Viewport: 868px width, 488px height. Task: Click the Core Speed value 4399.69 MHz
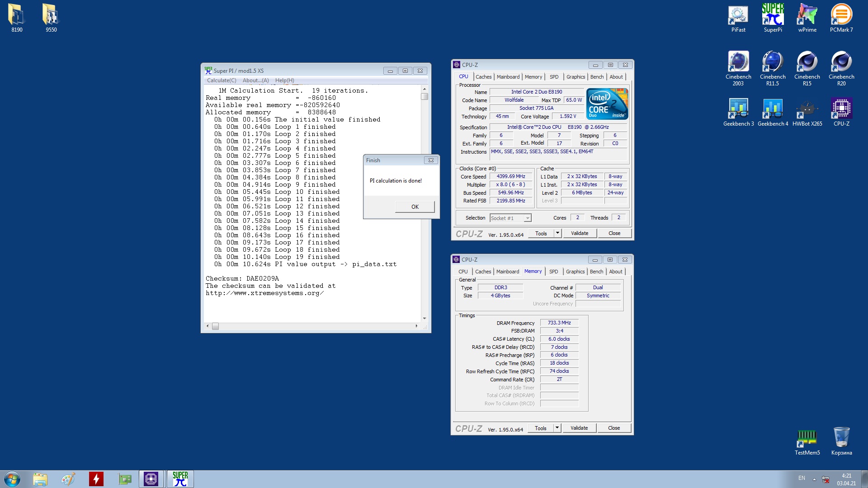pyautogui.click(x=510, y=177)
